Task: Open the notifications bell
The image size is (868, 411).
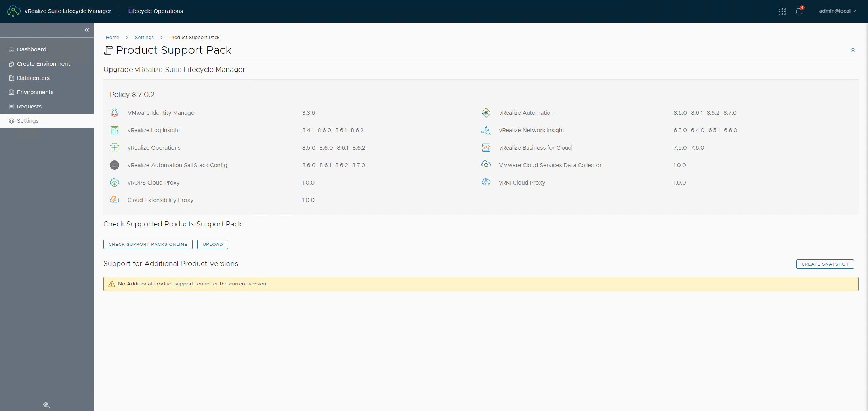Action: click(799, 11)
